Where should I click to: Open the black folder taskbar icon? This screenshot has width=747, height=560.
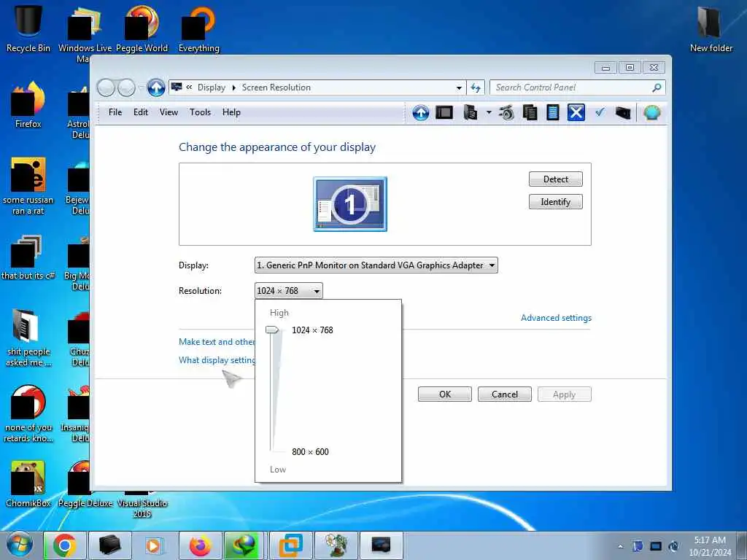coord(110,545)
